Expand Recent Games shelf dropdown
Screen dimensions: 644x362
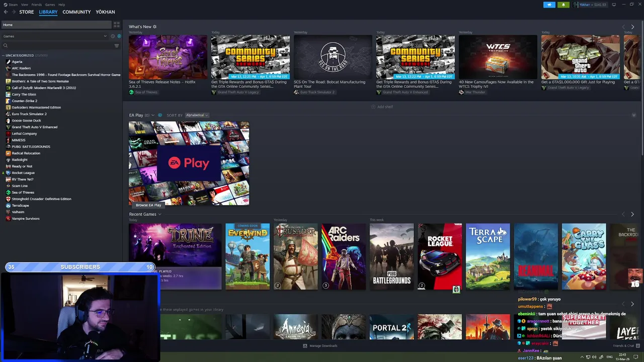(160, 214)
